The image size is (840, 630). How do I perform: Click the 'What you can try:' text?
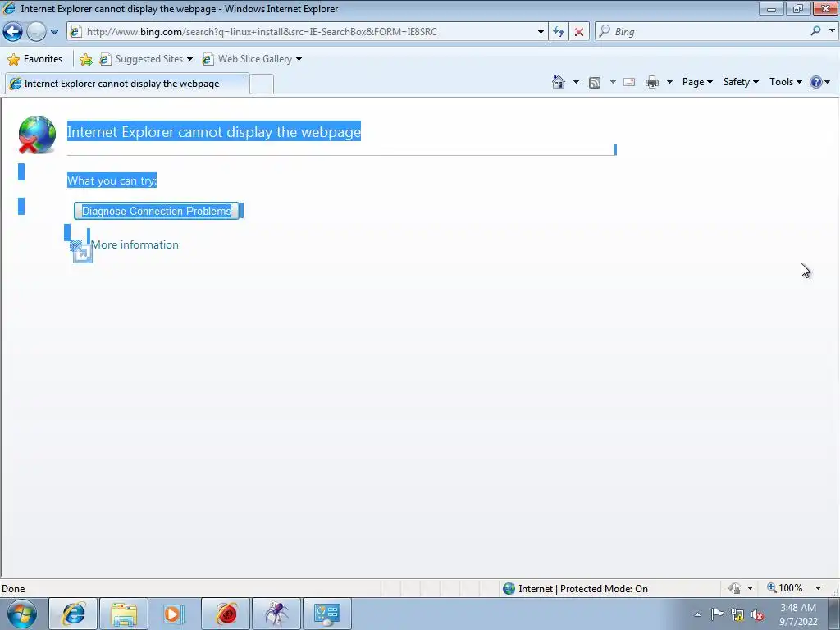pyautogui.click(x=112, y=180)
